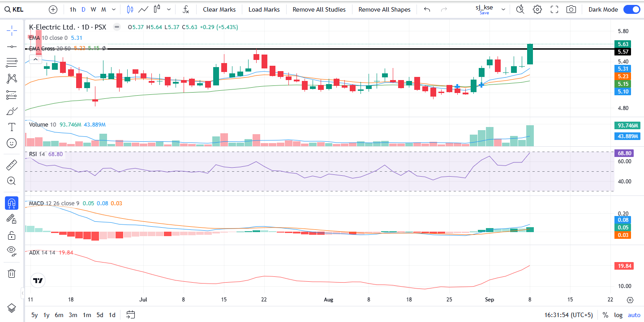Viewport: 644px width, 322px height.
Task: Expand chart type dropdown arrow
Action: pos(168,9)
